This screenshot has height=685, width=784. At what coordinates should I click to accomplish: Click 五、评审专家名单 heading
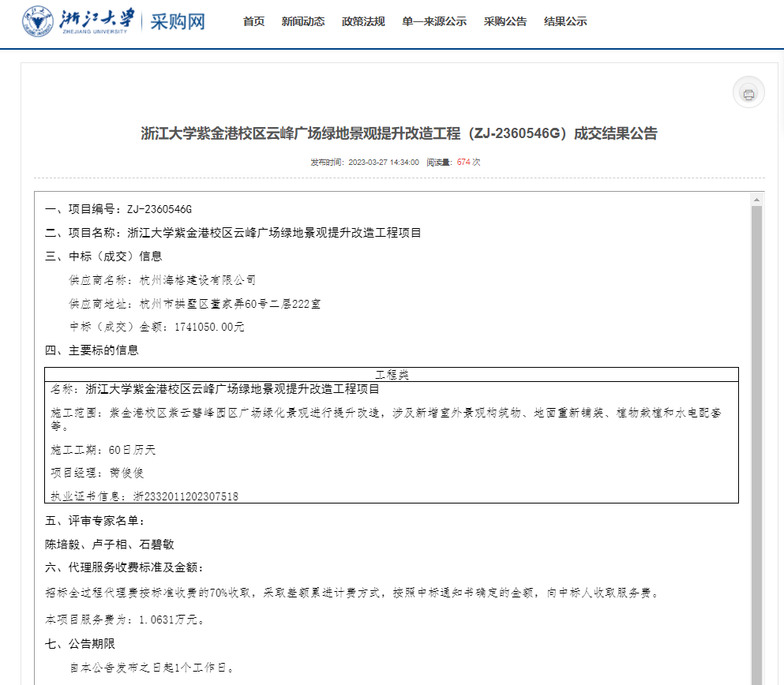coord(95,521)
